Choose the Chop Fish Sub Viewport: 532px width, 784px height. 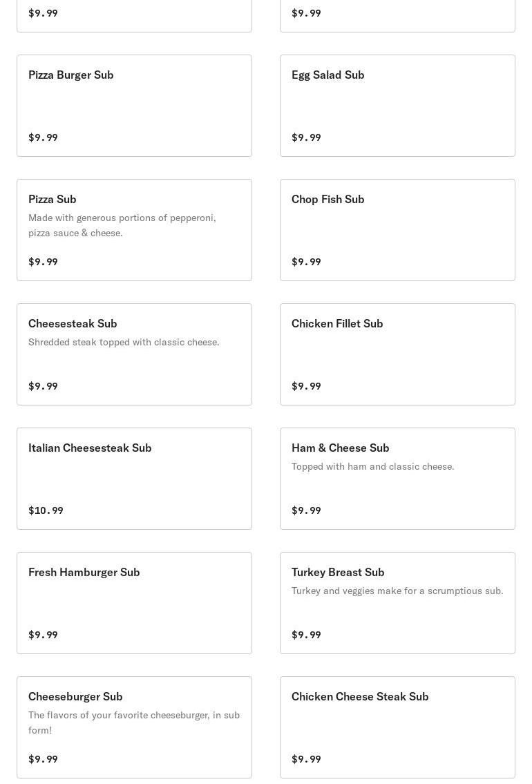[x=397, y=230]
